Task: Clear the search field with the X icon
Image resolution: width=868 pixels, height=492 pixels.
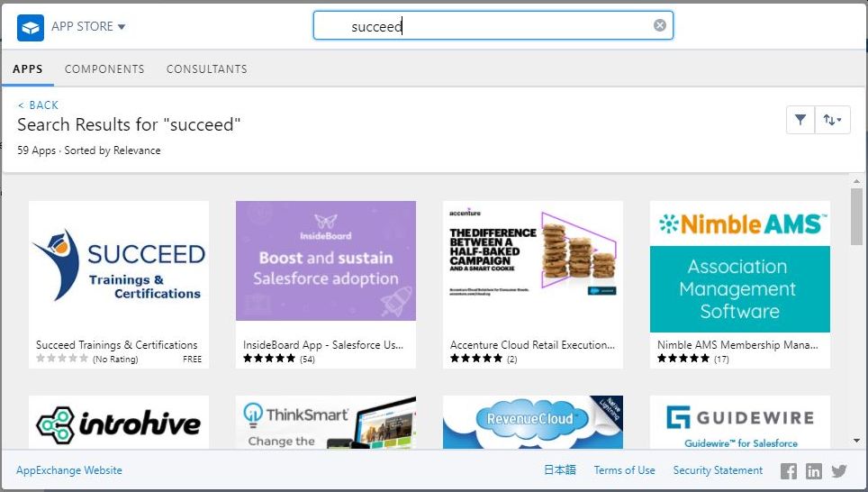Action: point(659,25)
